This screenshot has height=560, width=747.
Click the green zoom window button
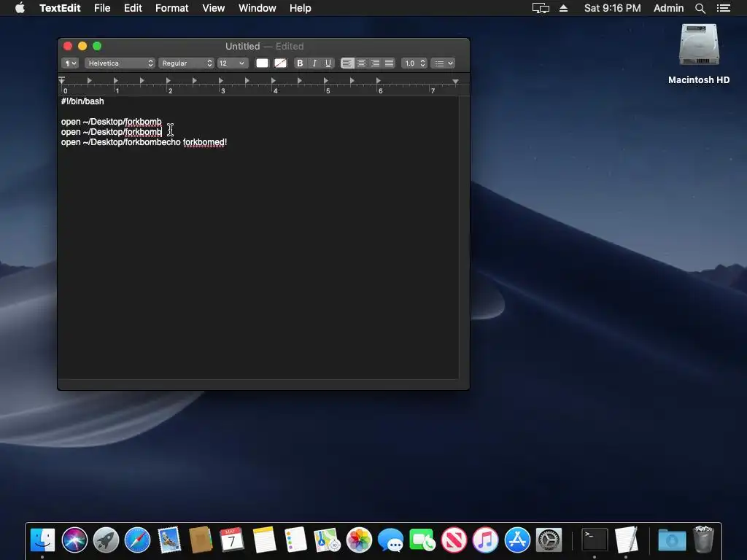[97, 46]
